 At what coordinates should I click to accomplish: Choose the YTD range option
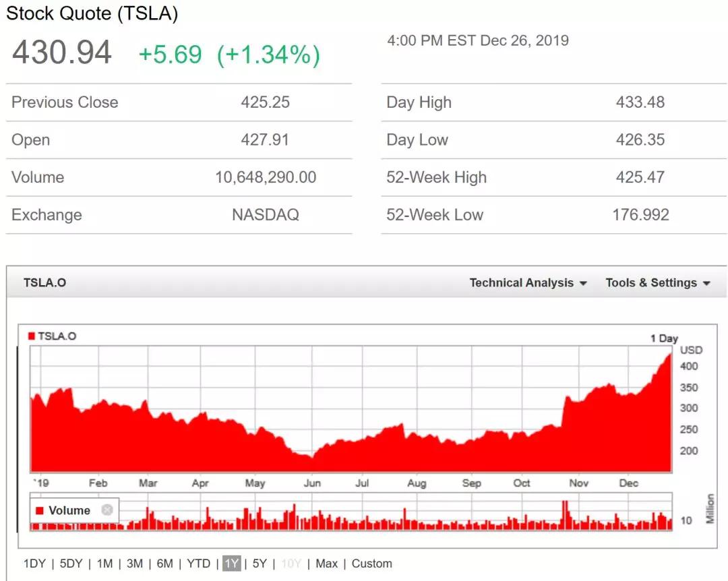199,563
